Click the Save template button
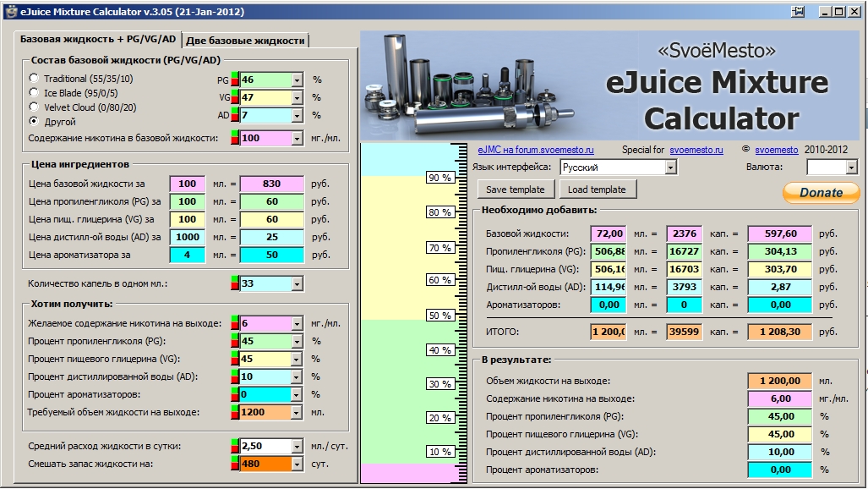This screenshot has width=868, height=489. [x=516, y=189]
